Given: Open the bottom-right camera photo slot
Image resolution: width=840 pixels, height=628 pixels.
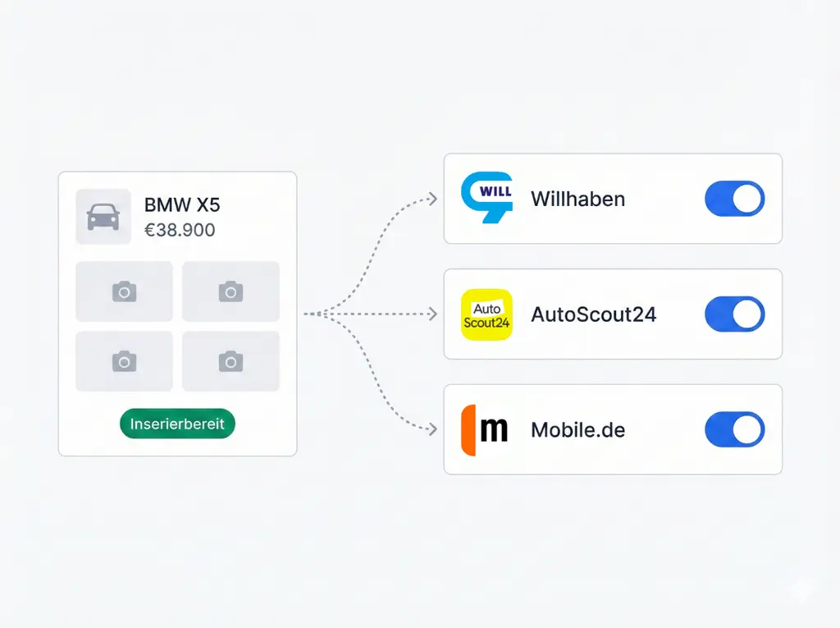Looking at the screenshot, I should (231, 361).
